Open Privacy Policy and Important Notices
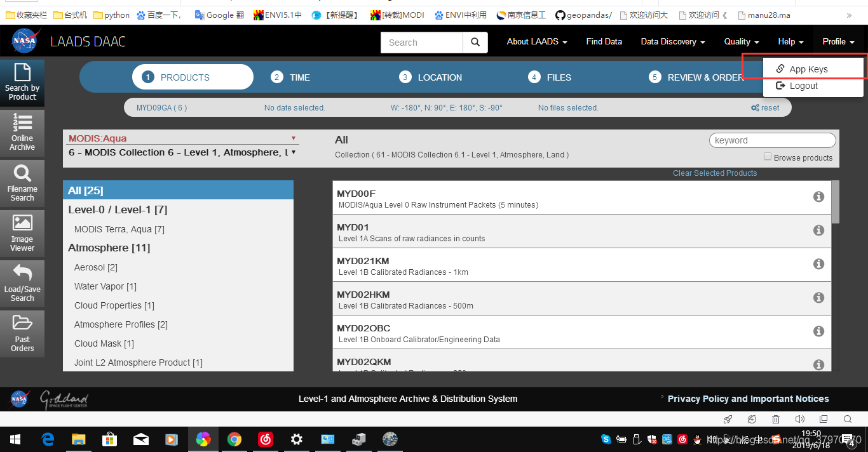The width and height of the screenshot is (868, 452). 748,399
